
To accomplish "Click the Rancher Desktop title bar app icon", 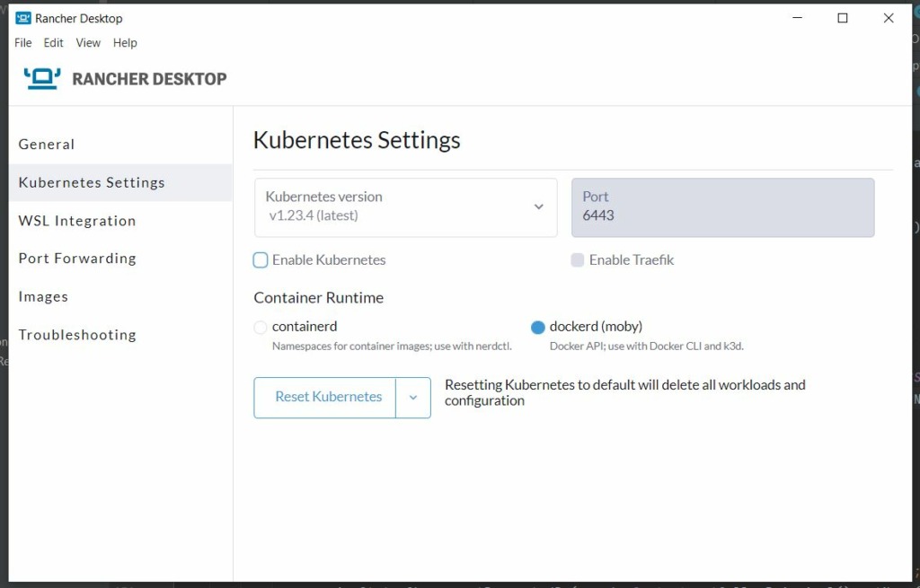I will click(22, 18).
